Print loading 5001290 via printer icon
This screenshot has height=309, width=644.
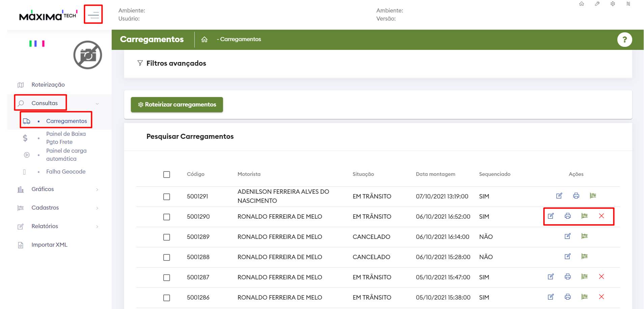568,216
